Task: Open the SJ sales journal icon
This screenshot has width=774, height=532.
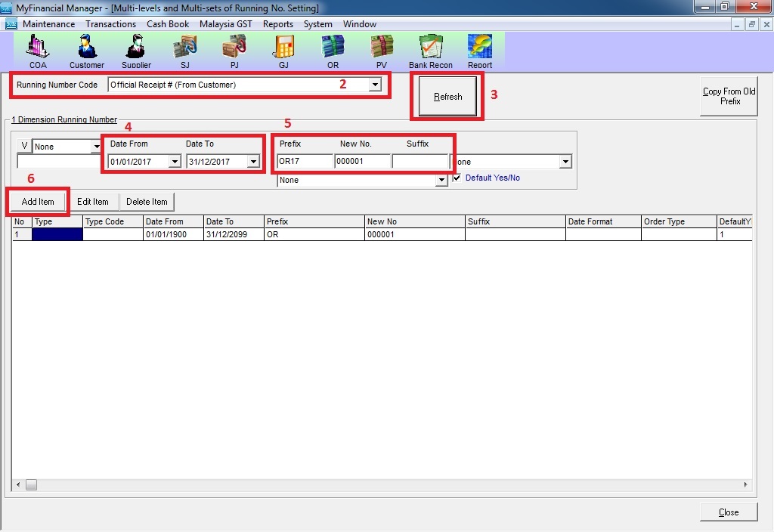Action: (x=185, y=50)
